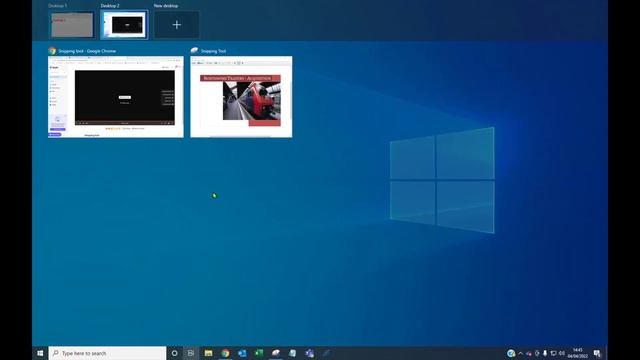Screen dimensions: 640x360
Task: Open the network icon in the system tray
Action: coord(553,353)
